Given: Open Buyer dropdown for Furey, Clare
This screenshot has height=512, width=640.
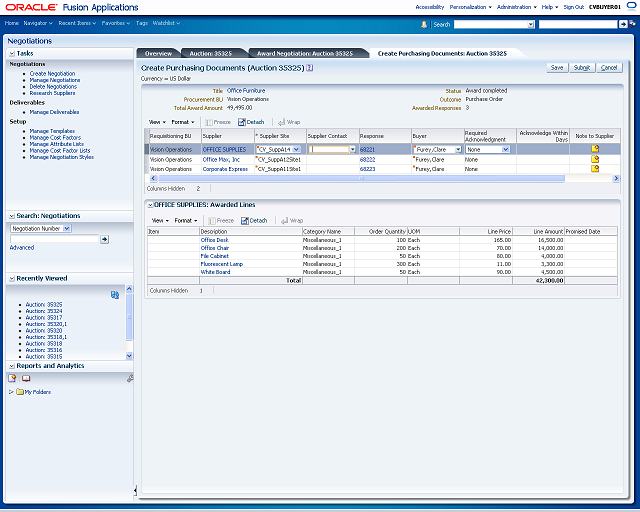Looking at the screenshot, I should click(x=458, y=149).
